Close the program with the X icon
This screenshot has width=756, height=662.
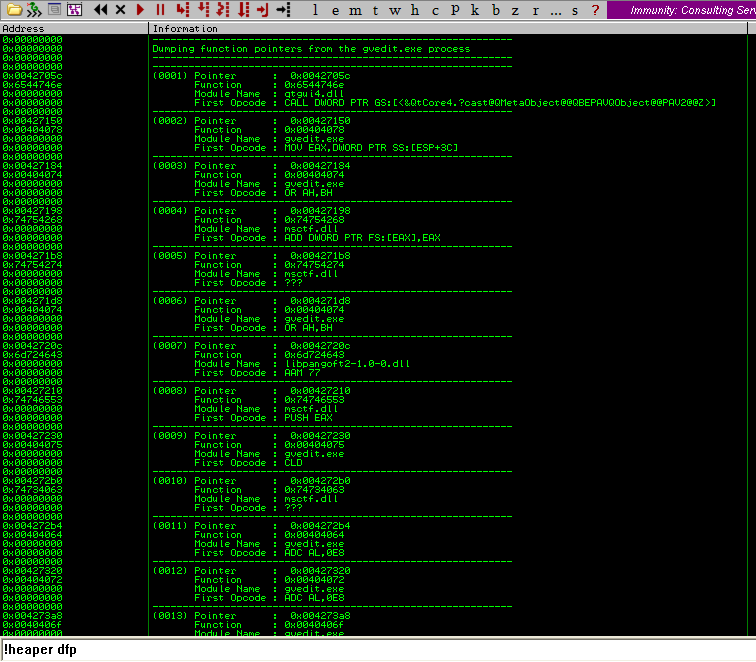(x=121, y=9)
